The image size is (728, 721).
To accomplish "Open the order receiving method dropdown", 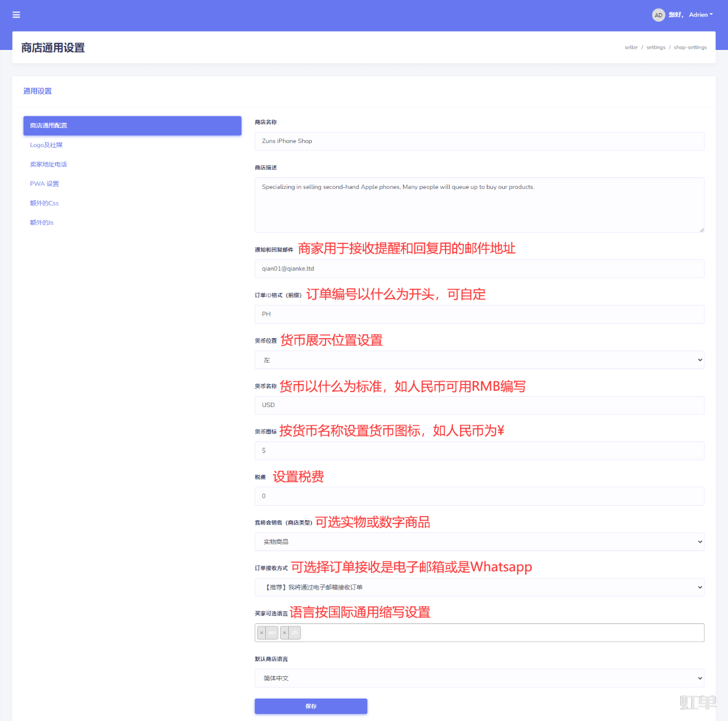I will pos(479,587).
